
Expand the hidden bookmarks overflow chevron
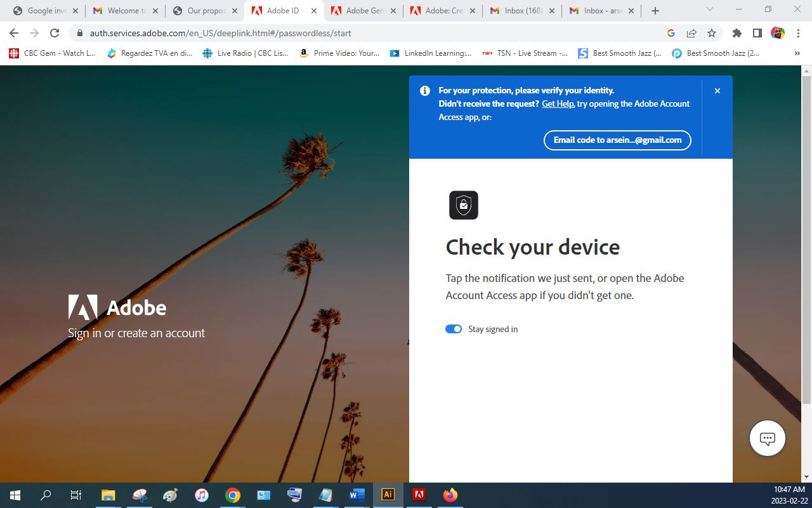tap(797, 53)
